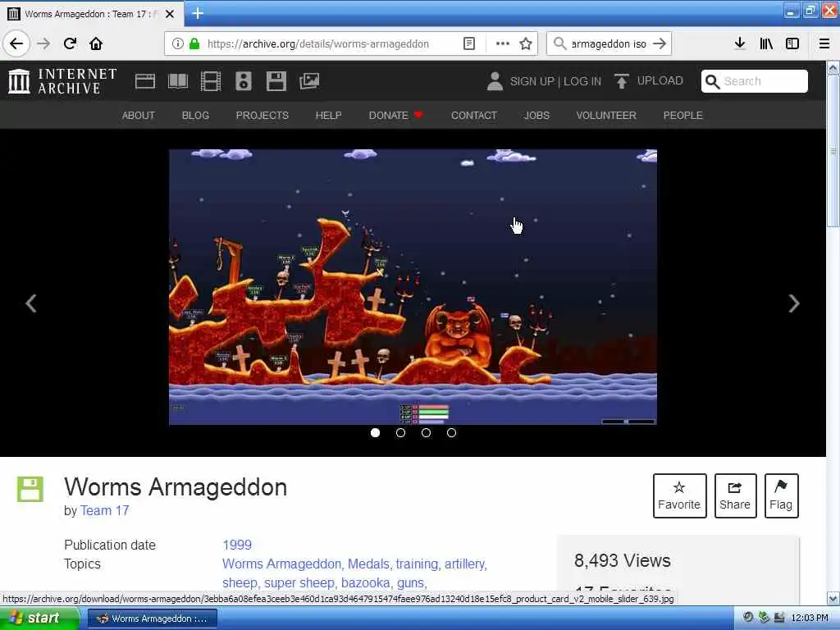Open the CONTACT menu item

coord(474,115)
